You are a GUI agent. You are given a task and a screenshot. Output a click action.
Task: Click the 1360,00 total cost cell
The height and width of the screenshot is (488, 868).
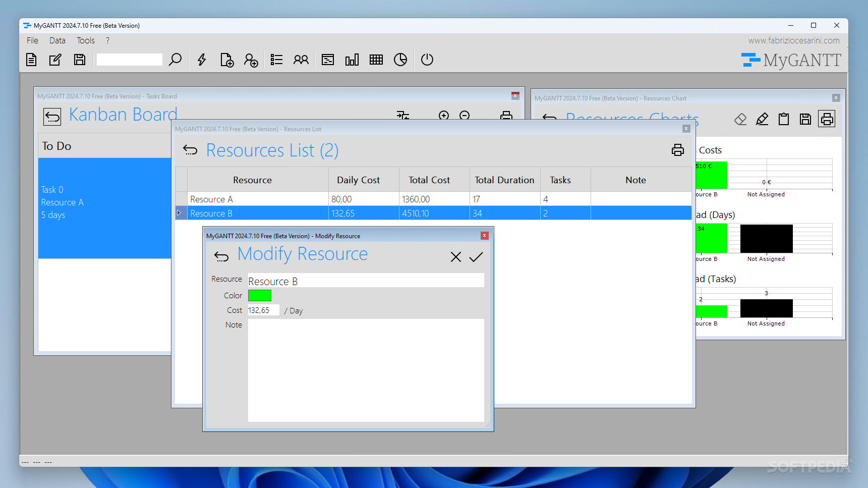(434, 199)
